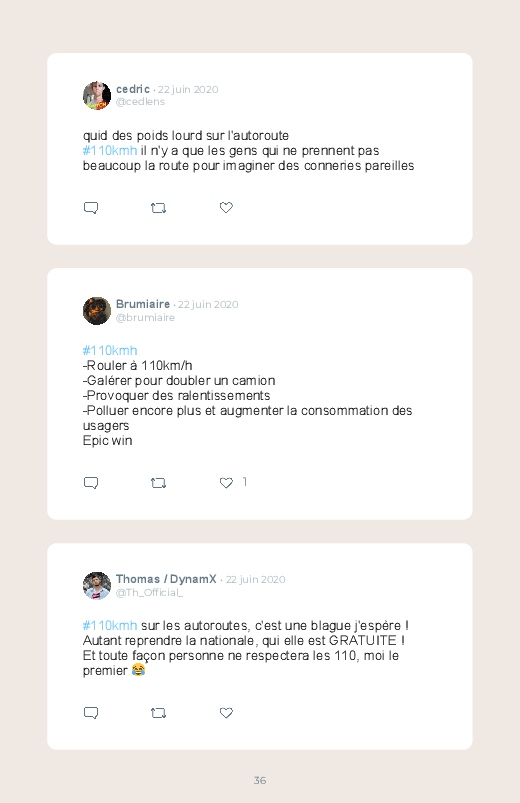The width and height of the screenshot is (520, 803).
Task: Like Brumiaire's tweet showing 1 like
Action: coord(226,482)
